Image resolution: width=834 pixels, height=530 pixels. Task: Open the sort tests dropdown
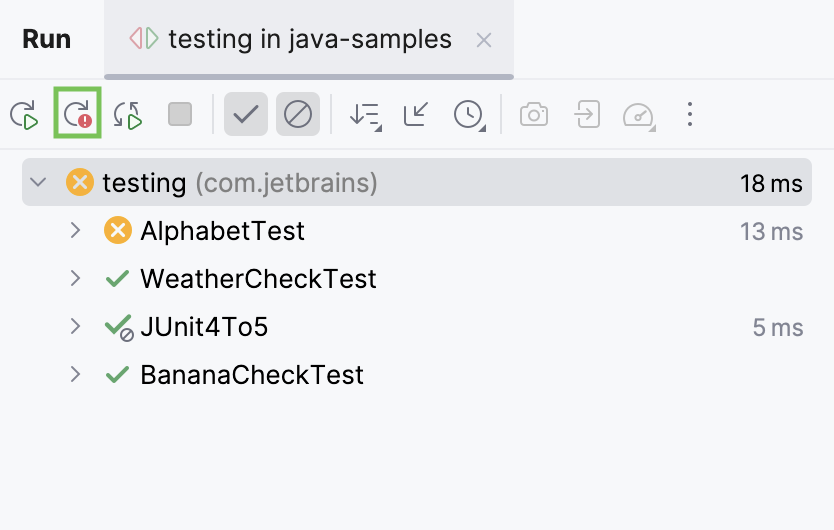[x=365, y=115]
